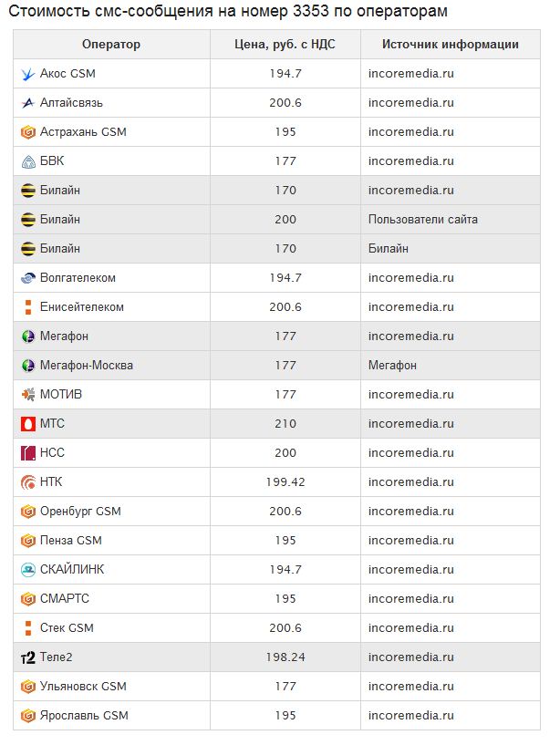Click the Источник информации column header
The width and height of the screenshot is (560, 745).
451,45
